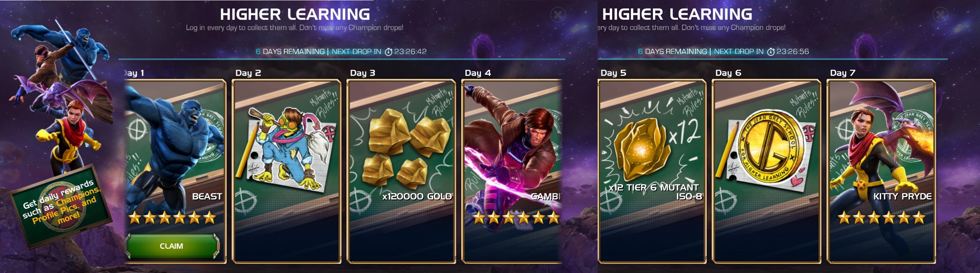Screen dimensions: 980x273
Task: Click Kitty Pryde's six-star rating row
Action: point(881,218)
